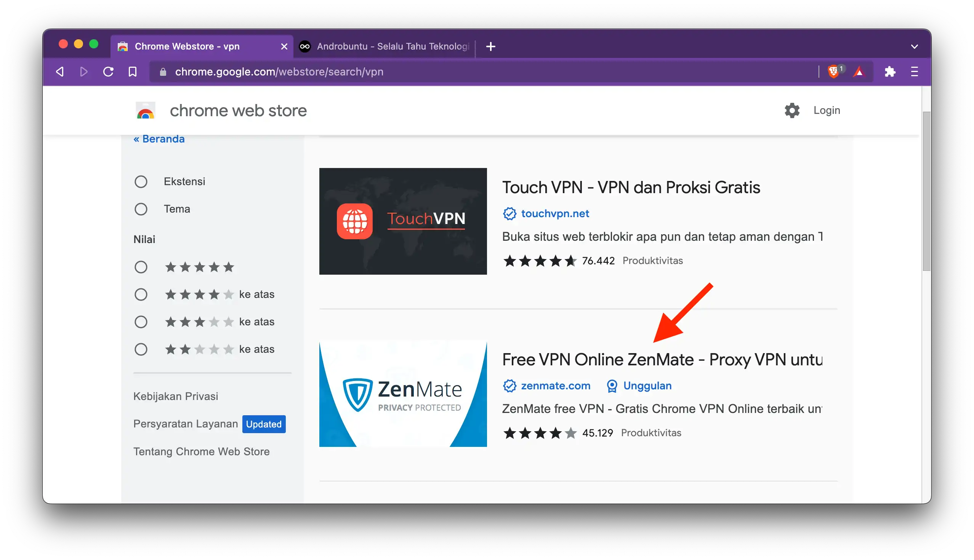Click the Brave Rewards triangle icon
This screenshot has width=974, height=560.
[x=859, y=72]
